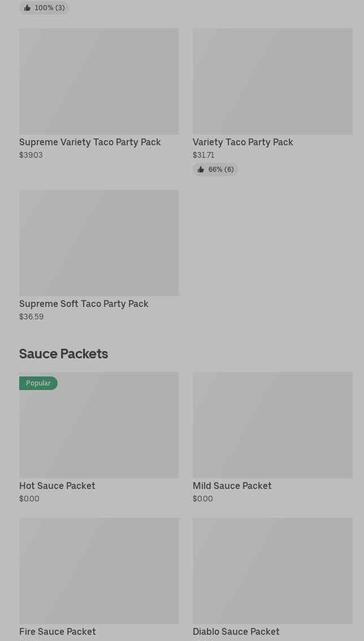This screenshot has height=641, width=364.
Task: Click the Popular badge on Hot Sauce
Action: point(38,383)
